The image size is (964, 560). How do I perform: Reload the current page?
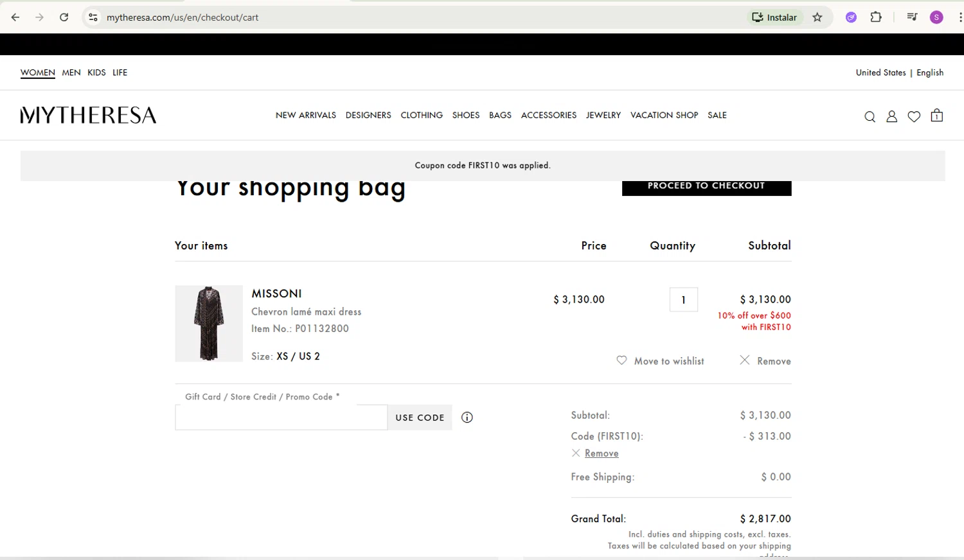[64, 17]
